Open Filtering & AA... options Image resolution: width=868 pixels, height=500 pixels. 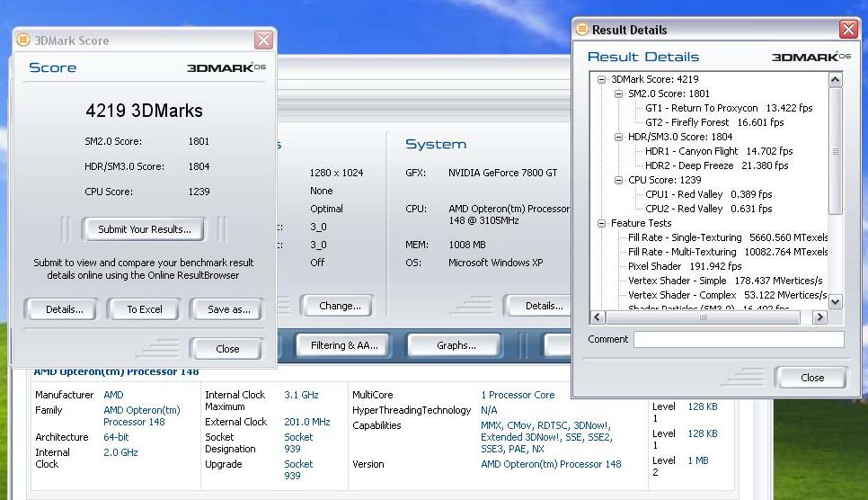(x=344, y=345)
